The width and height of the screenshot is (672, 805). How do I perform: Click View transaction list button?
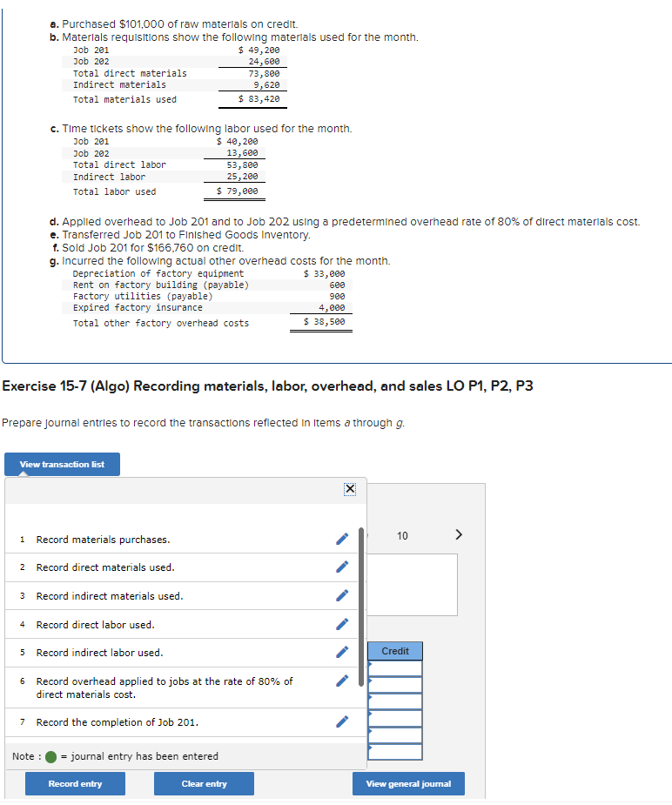point(62,464)
